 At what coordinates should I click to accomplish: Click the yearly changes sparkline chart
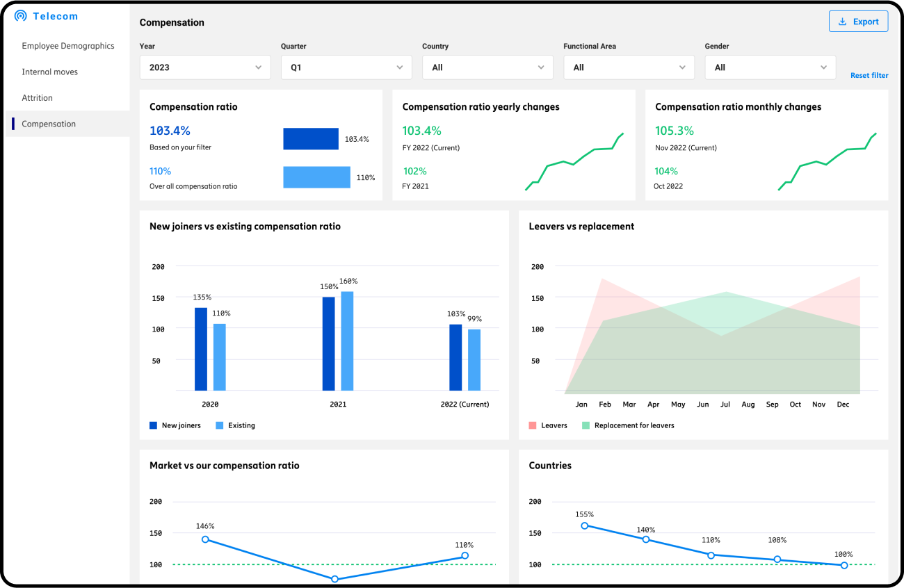click(x=574, y=161)
